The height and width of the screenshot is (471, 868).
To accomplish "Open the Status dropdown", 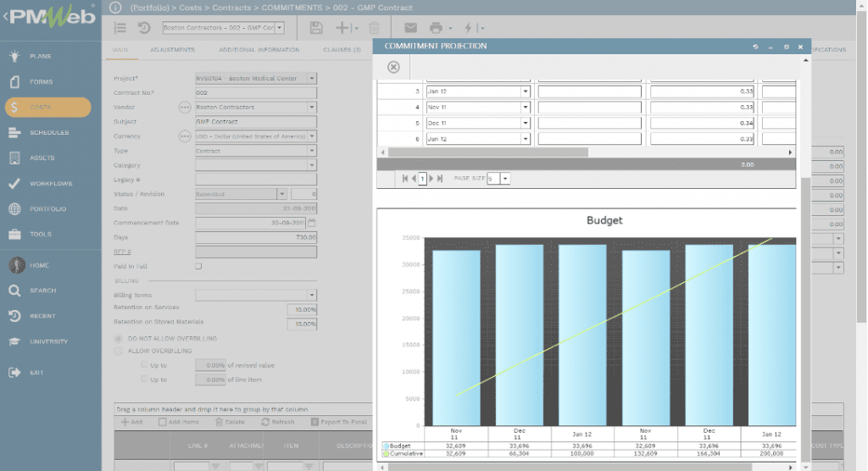I will point(281,194).
